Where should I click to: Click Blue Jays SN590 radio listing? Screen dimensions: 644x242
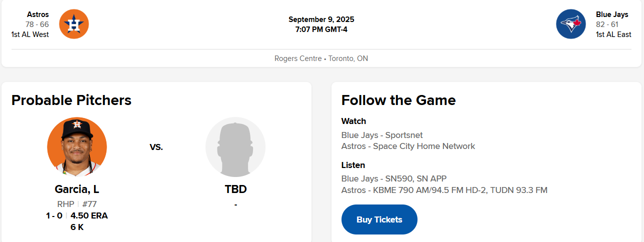[394, 178]
